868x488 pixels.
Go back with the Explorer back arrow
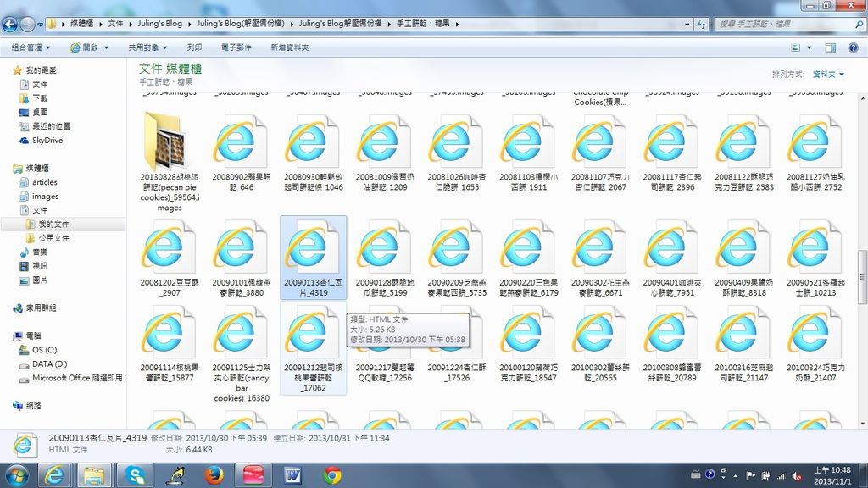point(10,24)
